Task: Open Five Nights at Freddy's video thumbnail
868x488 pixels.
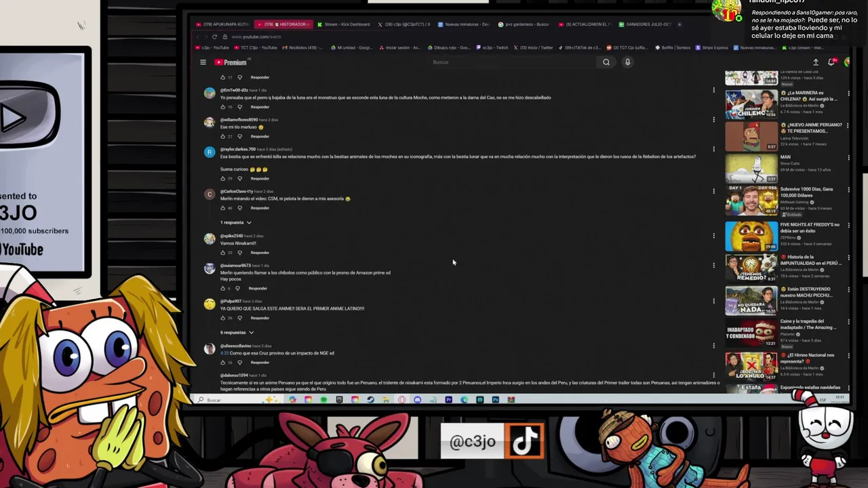Action: coord(751,237)
